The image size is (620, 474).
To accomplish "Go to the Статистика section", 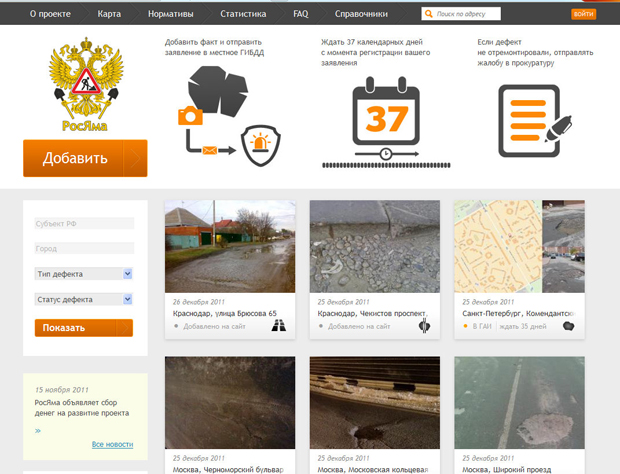I will 243,15.
